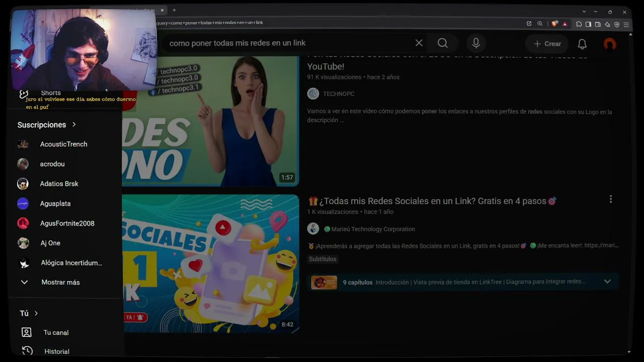Click '91 K visualizaciones' metadata text
The height and width of the screenshot is (362, 644).
click(x=334, y=77)
